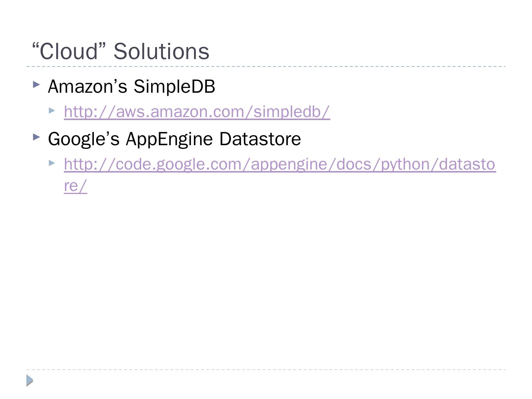Click the sub-bullet arrow before the aws.amazon.com link

coord(52,110)
